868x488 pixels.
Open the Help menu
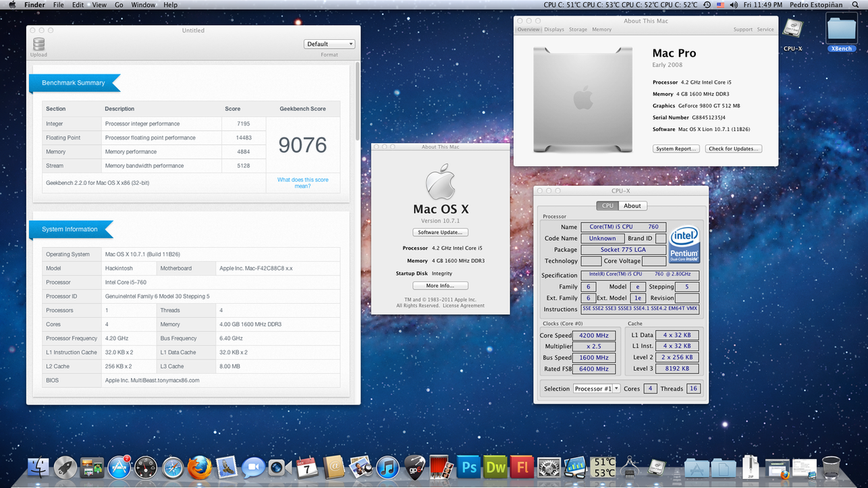tap(171, 5)
